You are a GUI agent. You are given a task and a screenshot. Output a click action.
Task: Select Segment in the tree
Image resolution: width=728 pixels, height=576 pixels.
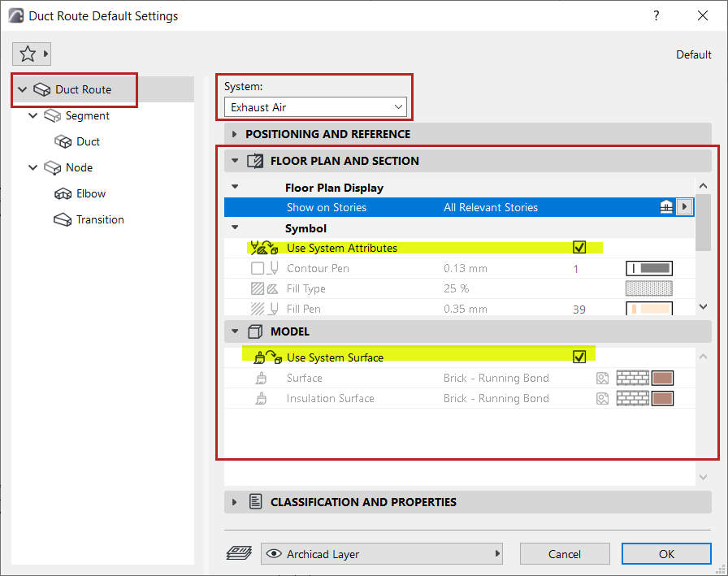tap(87, 115)
